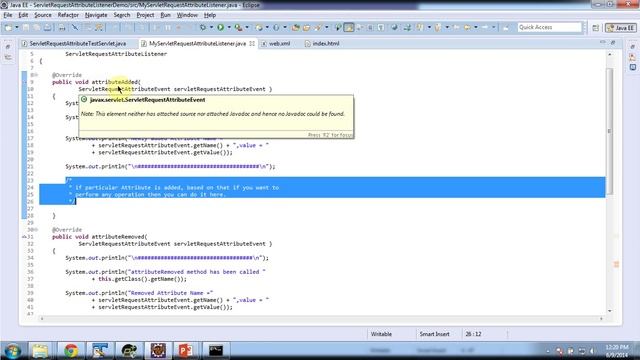This screenshot has height=360, width=640.
Task: Click the Back navigation arrow icon
Action: pyautogui.click(x=467, y=27)
